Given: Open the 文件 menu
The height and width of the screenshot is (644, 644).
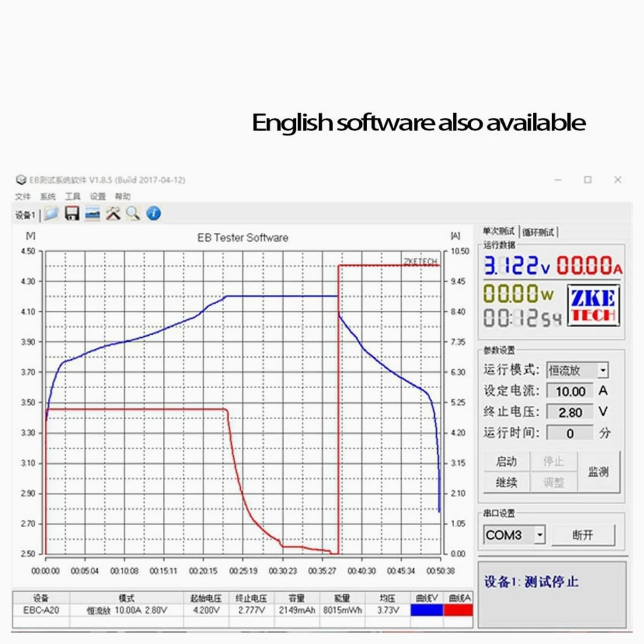Looking at the screenshot, I should pos(23,196).
